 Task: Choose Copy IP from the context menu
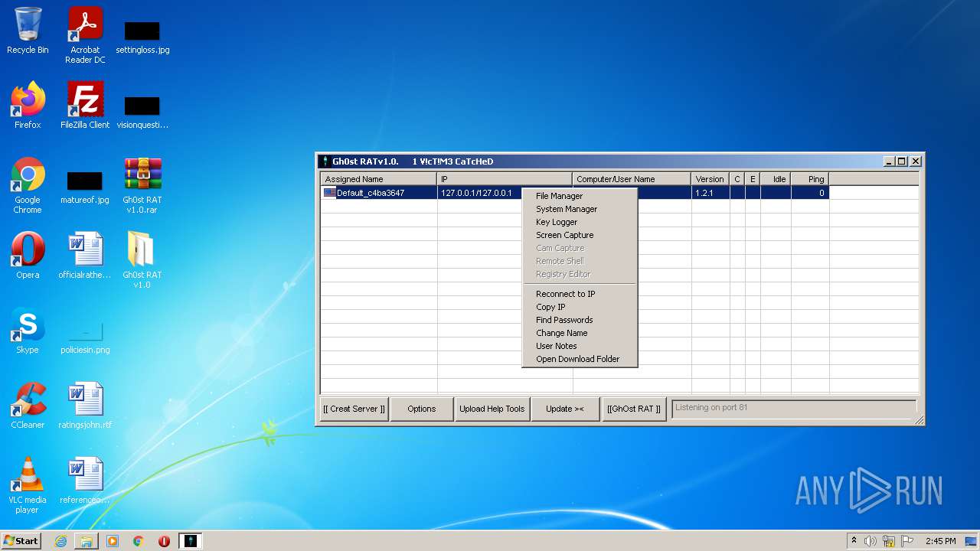(580, 307)
